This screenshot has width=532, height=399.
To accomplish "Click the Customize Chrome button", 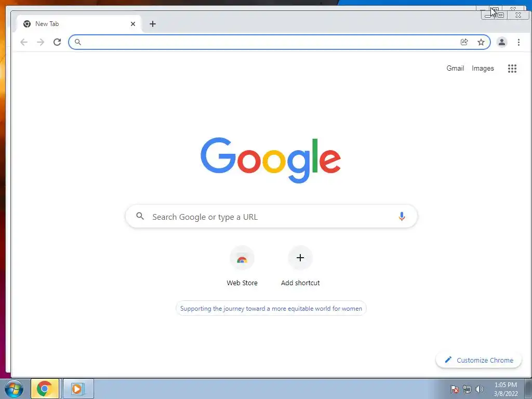I will pos(478,360).
